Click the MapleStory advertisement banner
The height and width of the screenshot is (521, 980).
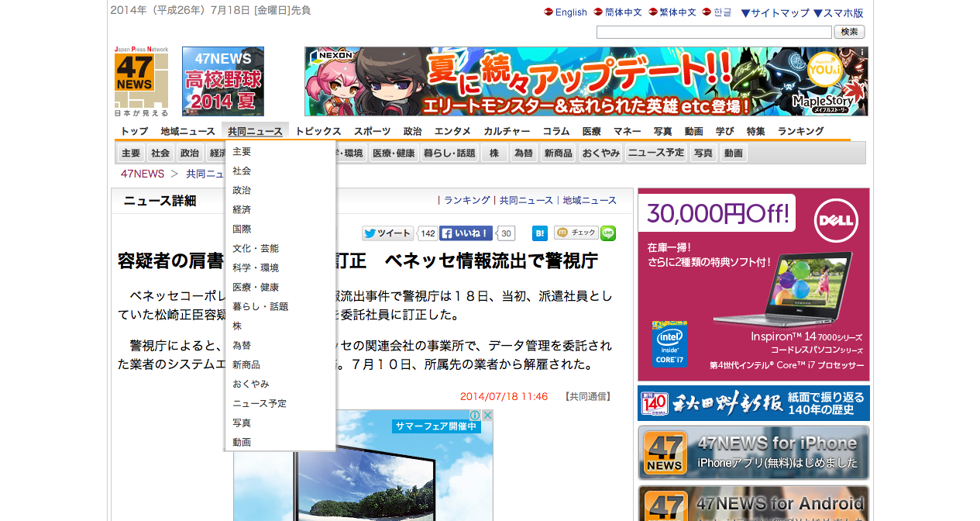pos(586,81)
